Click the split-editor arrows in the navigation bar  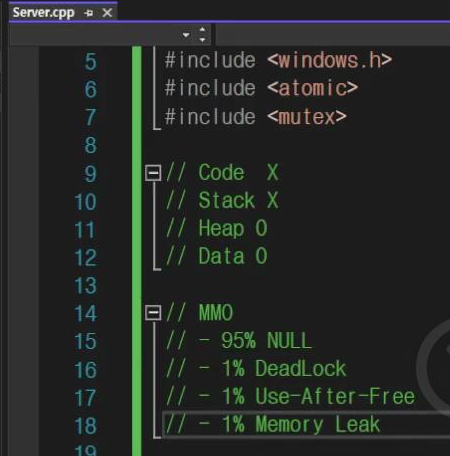pyautogui.click(x=202, y=34)
